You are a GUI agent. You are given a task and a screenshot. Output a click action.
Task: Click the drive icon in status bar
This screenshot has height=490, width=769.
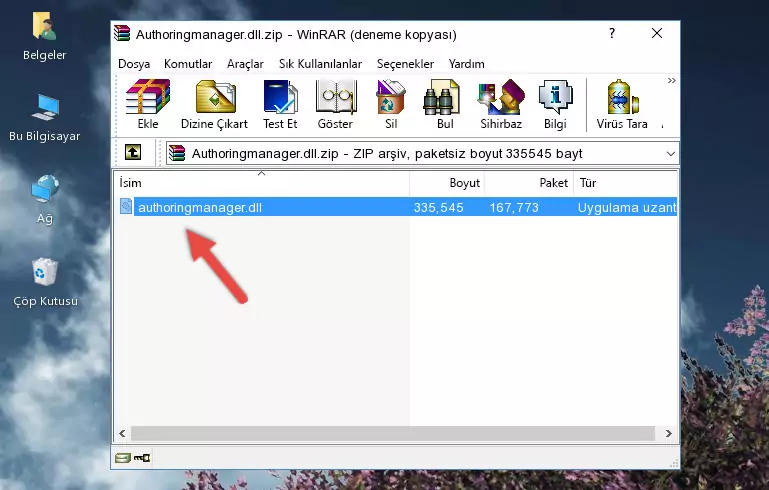tap(123, 458)
